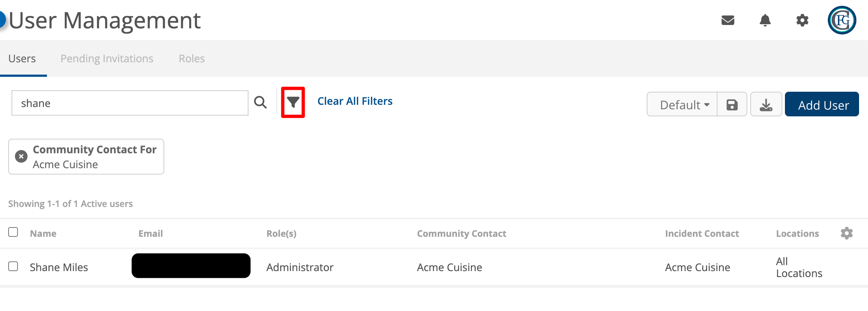This screenshot has width=868, height=311.
Task: Focus the search field containing shane
Action: pyautogui.click(x=130, y=103)
